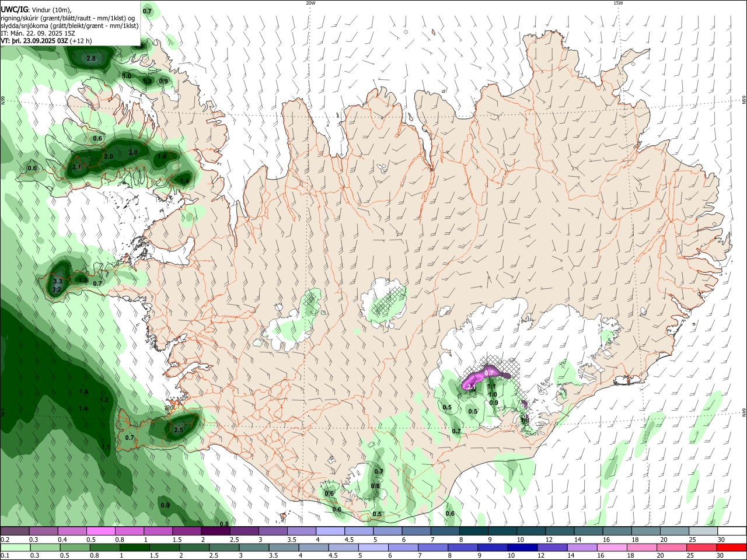Select the header line starting with slydda/snjókoma
The width and height of the screenshot is (747, 560).
coord(69,26)
